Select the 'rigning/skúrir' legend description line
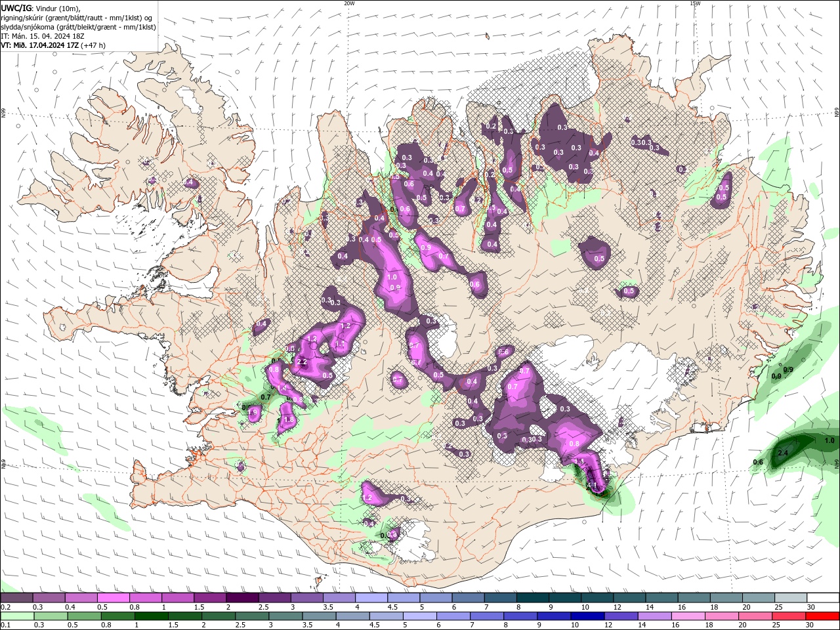 [x=76, y=18]
